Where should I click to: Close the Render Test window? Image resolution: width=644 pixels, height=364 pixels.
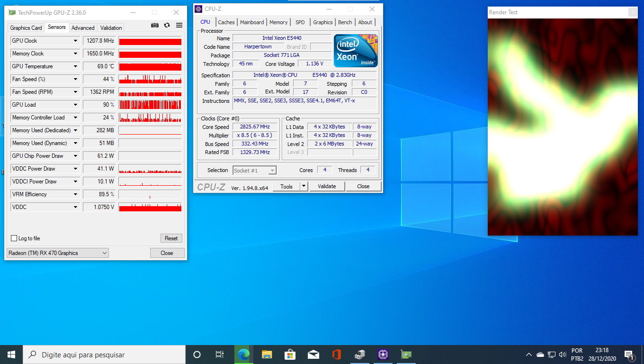pos(633,12)
